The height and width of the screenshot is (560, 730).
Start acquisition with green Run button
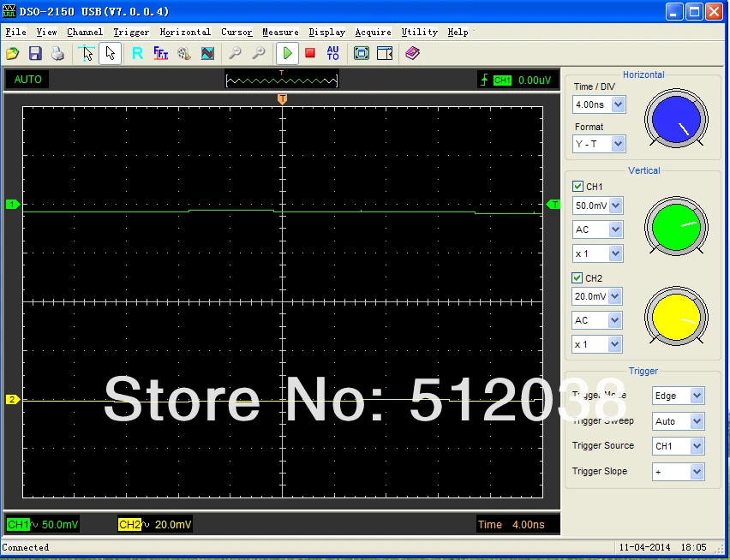tap(287, 53)
